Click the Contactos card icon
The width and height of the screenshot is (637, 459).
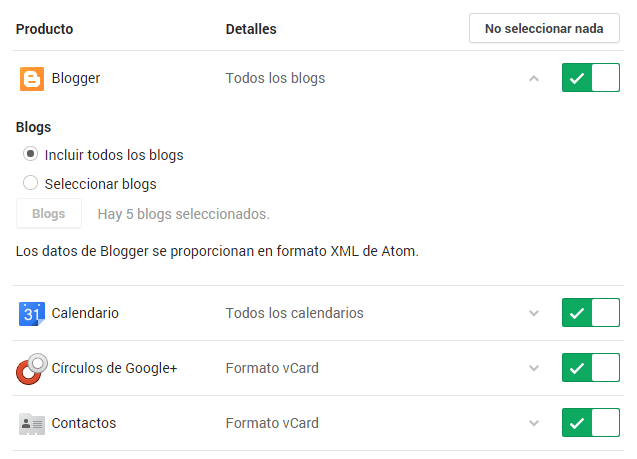pos(32,423)
